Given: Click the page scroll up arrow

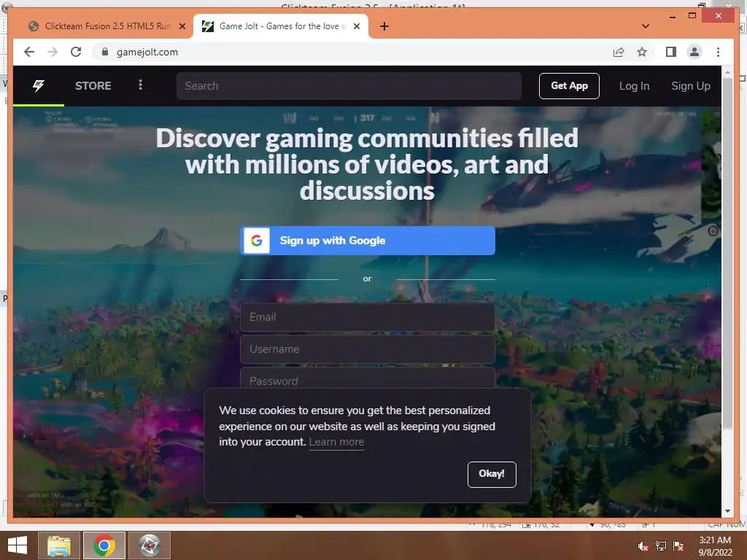Looking at the screenshot, I should click(x=727, y=72).
